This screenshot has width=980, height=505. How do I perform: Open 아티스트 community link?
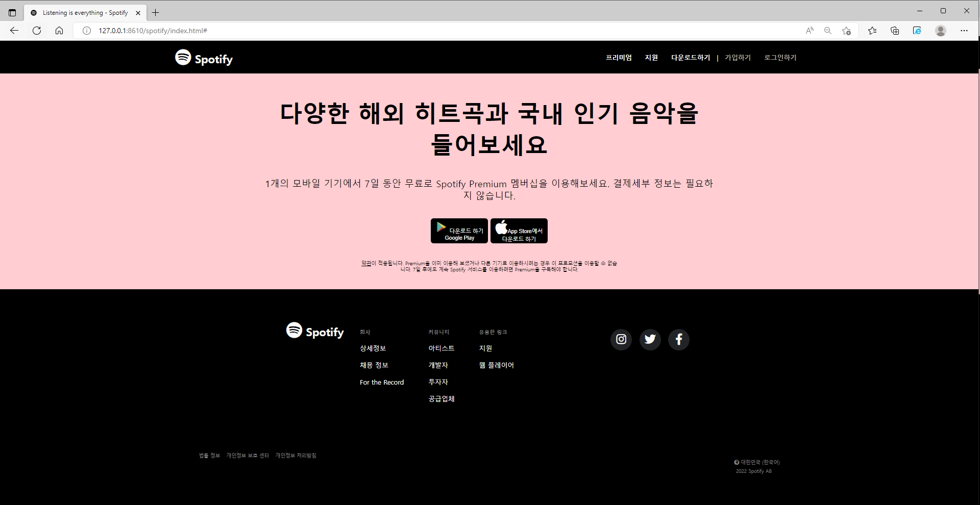pyautogui.click(x=442, y=348)
